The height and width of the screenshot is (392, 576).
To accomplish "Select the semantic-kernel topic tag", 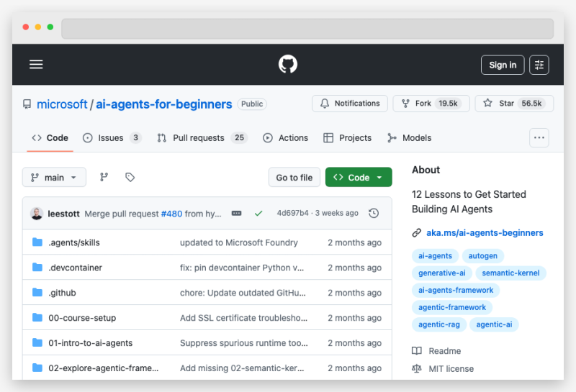I will (x=511, y=273).
